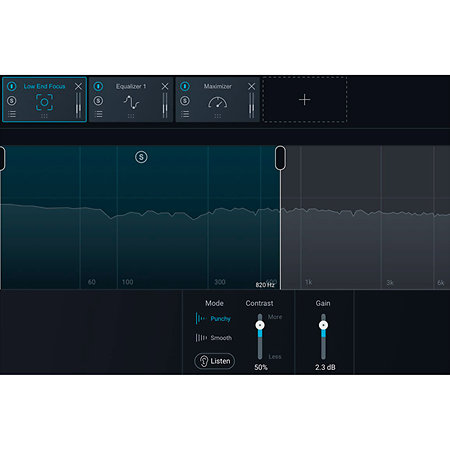Image resolution: width=450 pixels, height=450 pixels.
Task: Click the 60 frequency axis label
Action: [x=92, y=282]
